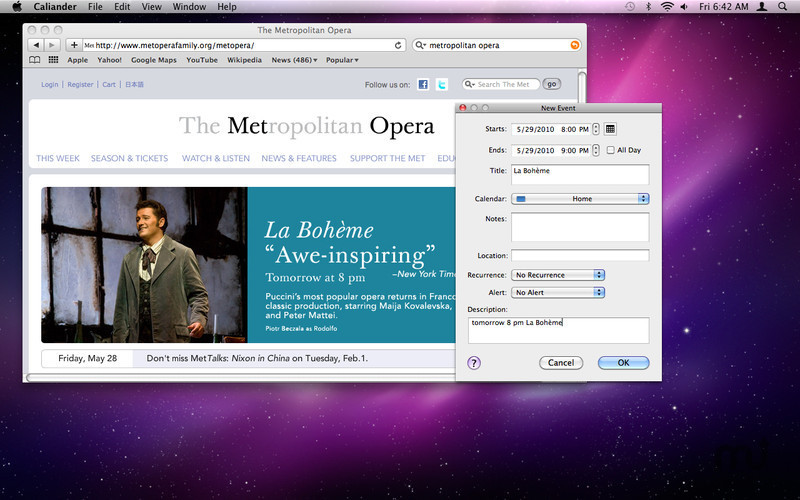Open SUPPORT THE MET navigation tab
800x500 pixels.
387,158
